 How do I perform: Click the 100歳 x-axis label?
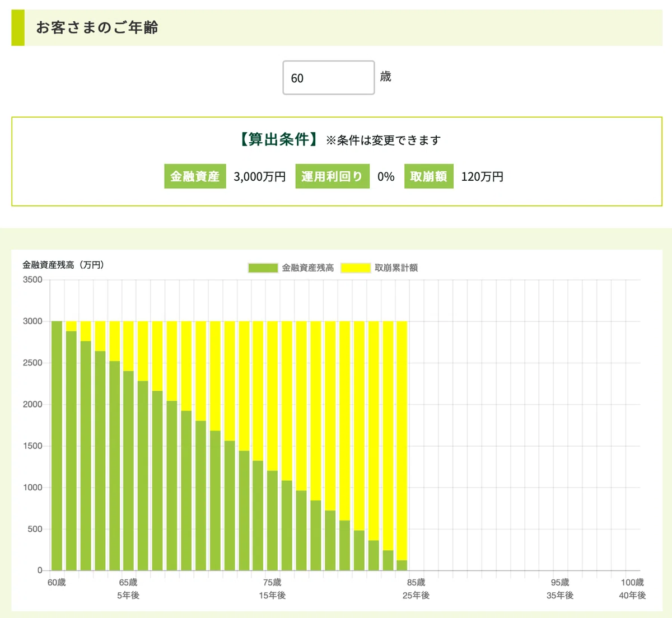(x=632, y=583)
